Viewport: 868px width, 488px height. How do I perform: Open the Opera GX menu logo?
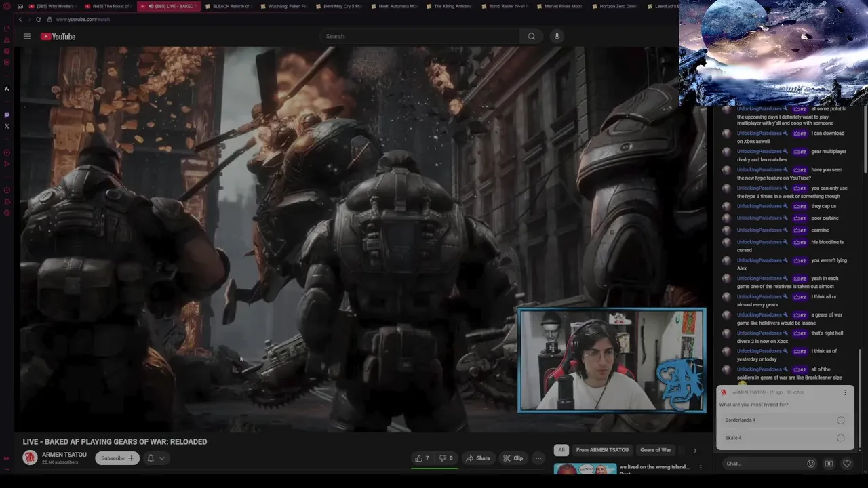tap(7, 6)
